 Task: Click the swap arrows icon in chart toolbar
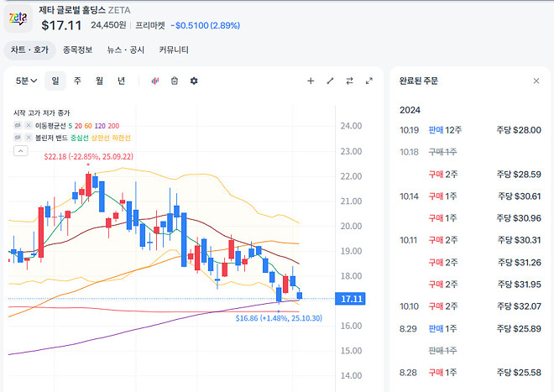349,81
